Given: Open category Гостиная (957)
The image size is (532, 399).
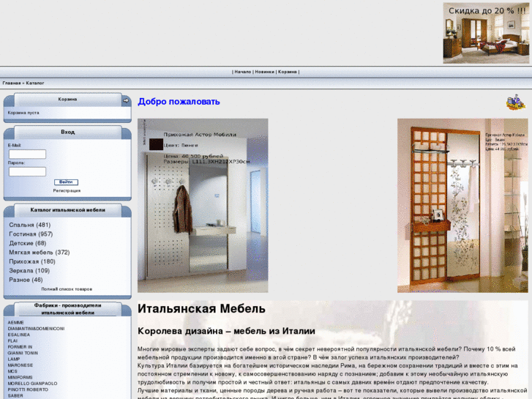Looking at the screenshot, I should tap(31, 234).
